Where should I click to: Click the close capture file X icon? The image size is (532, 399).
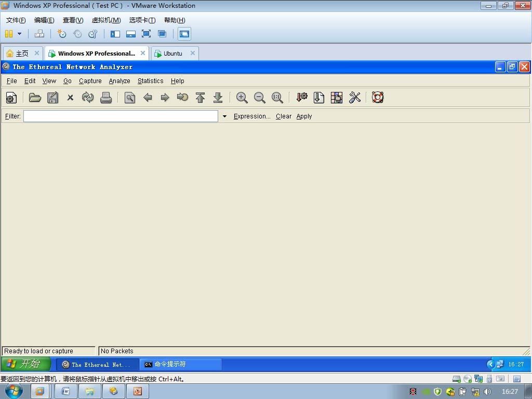[70, 98]
